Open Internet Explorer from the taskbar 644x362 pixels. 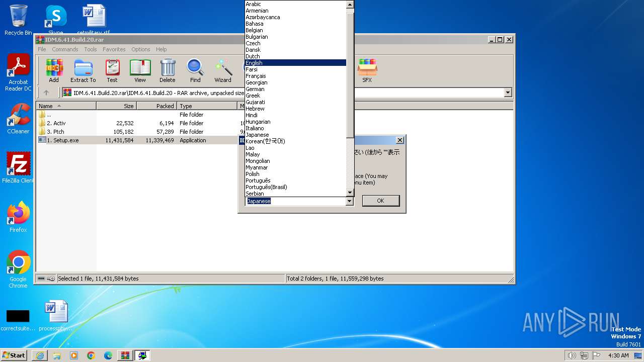click(x=40, y=355)
